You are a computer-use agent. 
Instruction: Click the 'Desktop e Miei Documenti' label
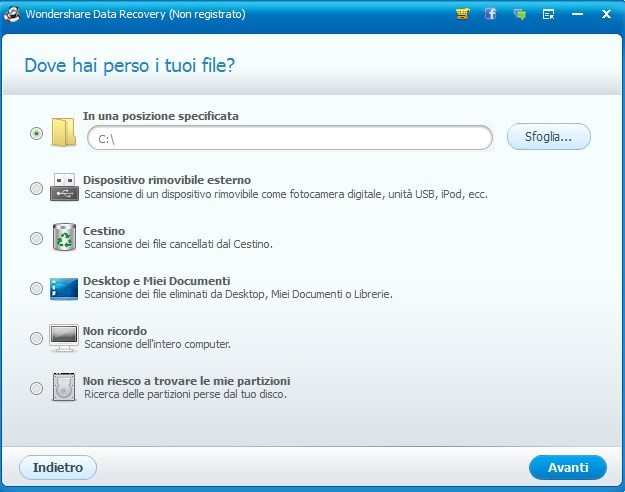coord(156,281)
